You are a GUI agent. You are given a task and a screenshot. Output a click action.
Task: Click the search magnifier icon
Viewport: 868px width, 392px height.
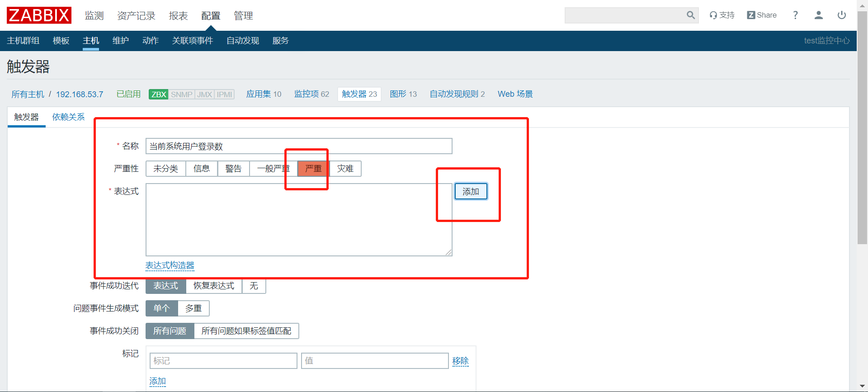point(691,15)
